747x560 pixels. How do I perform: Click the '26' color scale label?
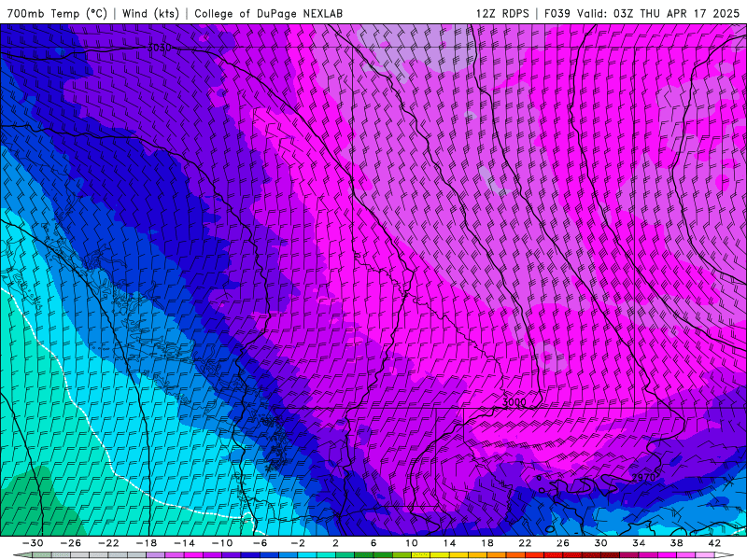pyautogui.click(x=563, y=543)
